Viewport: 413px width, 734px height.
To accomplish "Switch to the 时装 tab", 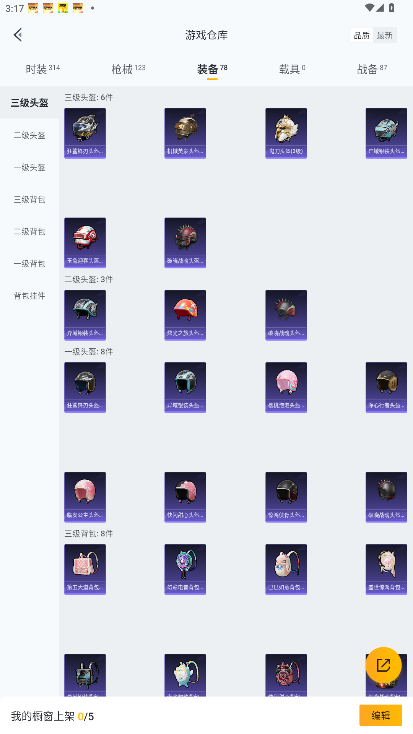I will [43, 69].
